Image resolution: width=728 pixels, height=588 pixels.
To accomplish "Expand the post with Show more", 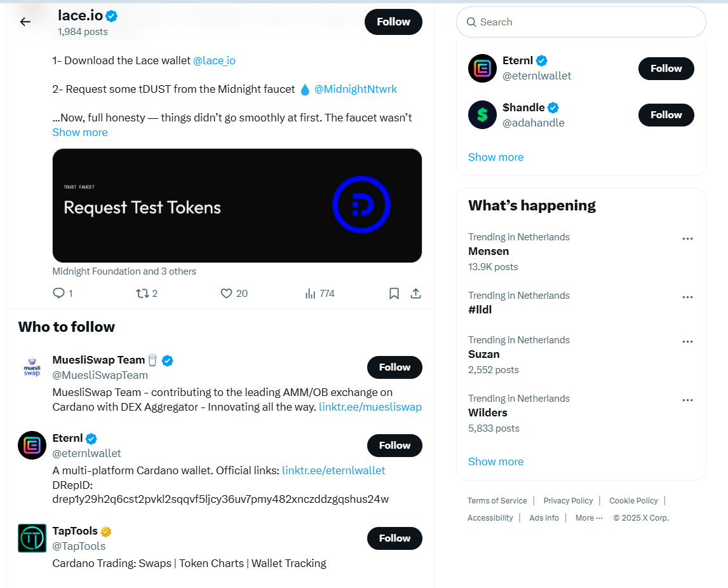I will [80, 132].
